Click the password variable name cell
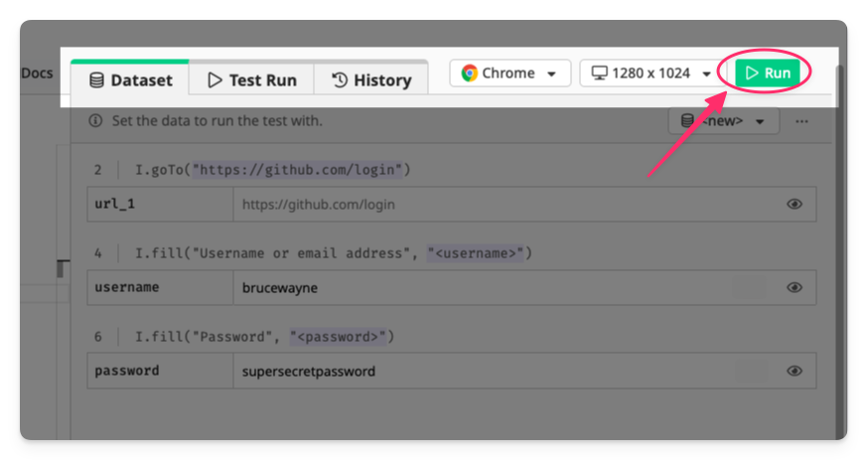This screenshot has height=460, width=868. (160, 371)
